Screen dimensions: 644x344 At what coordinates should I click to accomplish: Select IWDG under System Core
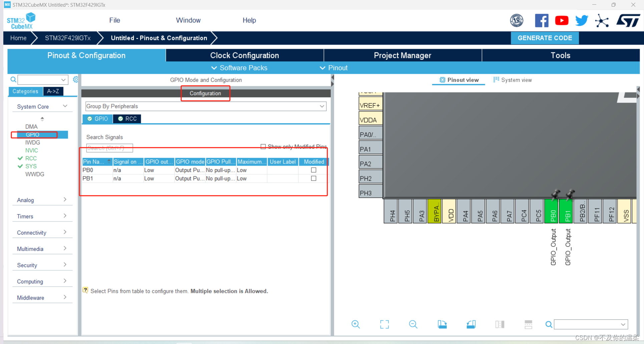coord(33,142)
